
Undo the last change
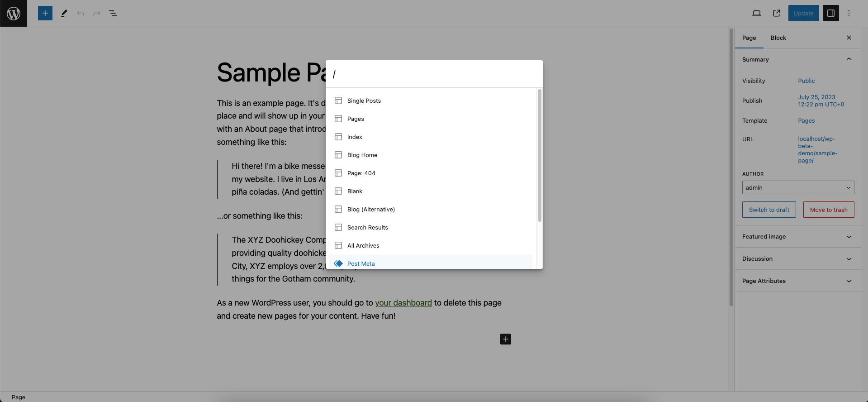tap(81, 13)
